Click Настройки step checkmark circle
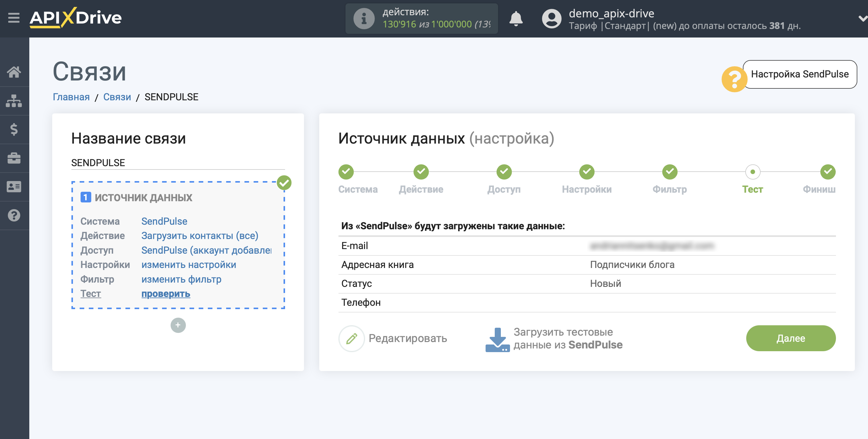The height and width of the screenshot is (439, 868). (587, 172)
